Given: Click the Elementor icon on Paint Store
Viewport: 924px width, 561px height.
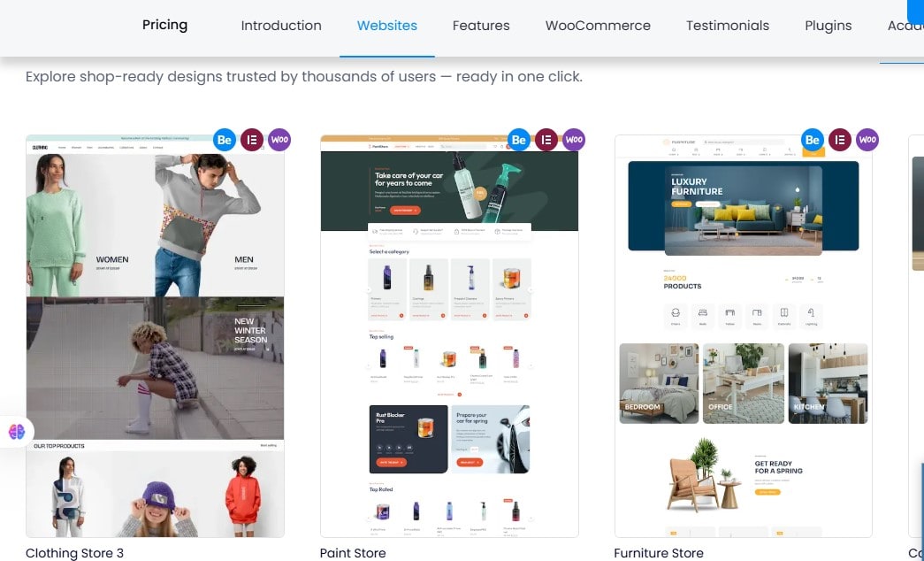Looking at the screenshot, I should 546,140.
